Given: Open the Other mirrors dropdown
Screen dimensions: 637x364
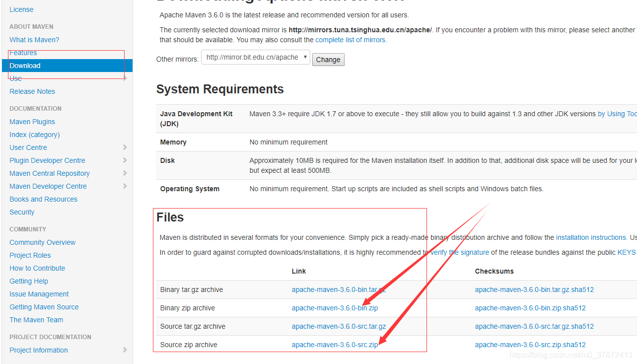Looking at the screenshot, I should [x=255, y=58].
